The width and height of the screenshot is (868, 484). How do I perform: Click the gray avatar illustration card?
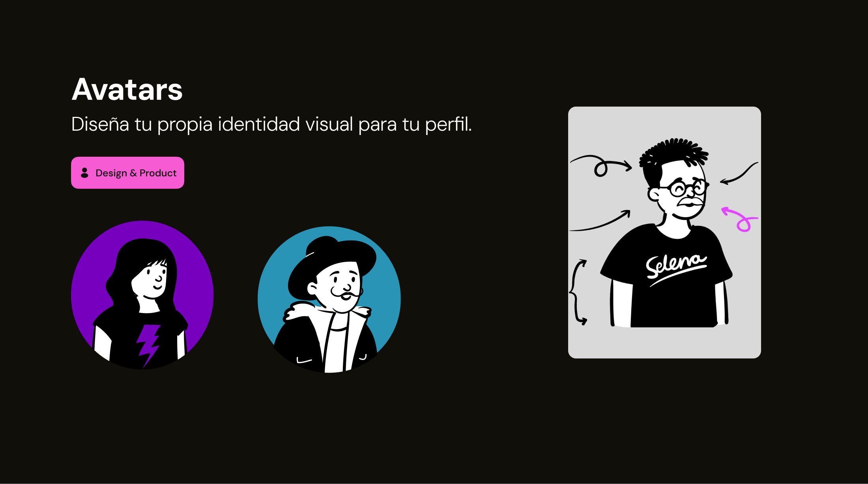click(664, 233)
